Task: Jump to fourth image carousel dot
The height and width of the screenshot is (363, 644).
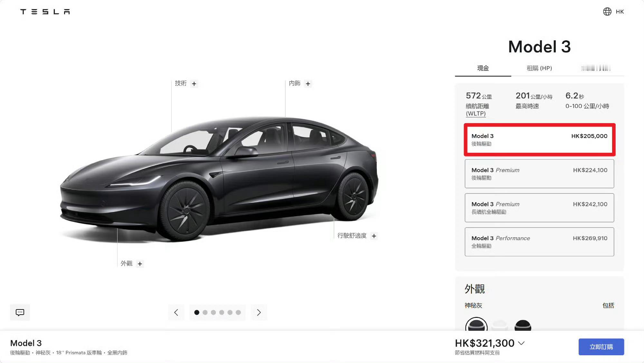Action: (x=222, y=312)
